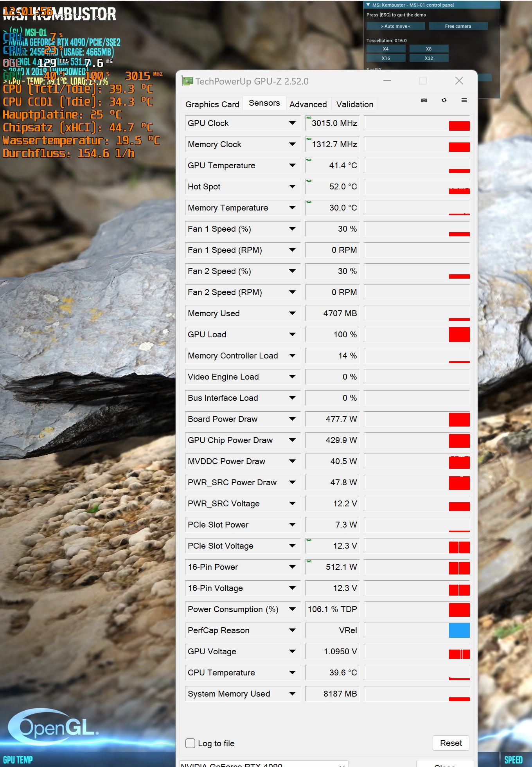Open the Validation tab
The width and height of the screenshot is (532, 767).
[355, 104]
